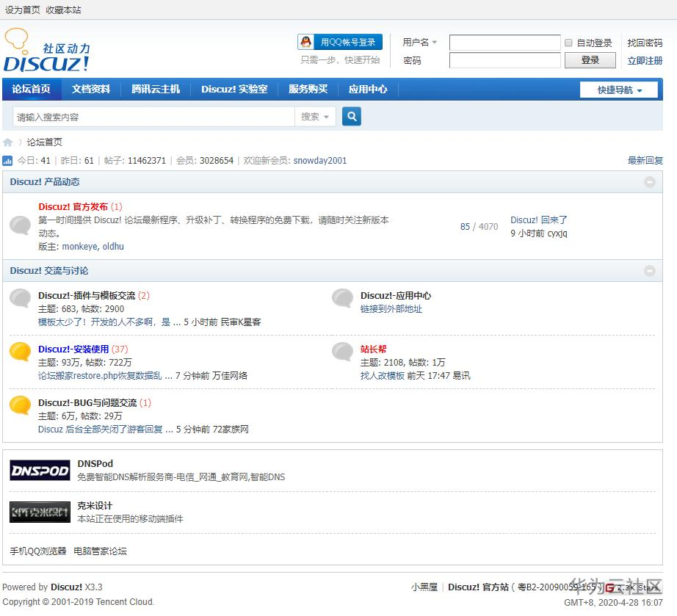Open the 模板太少了 post link
677x616 pixels.
pyautogui.click(x=109, y=322)
